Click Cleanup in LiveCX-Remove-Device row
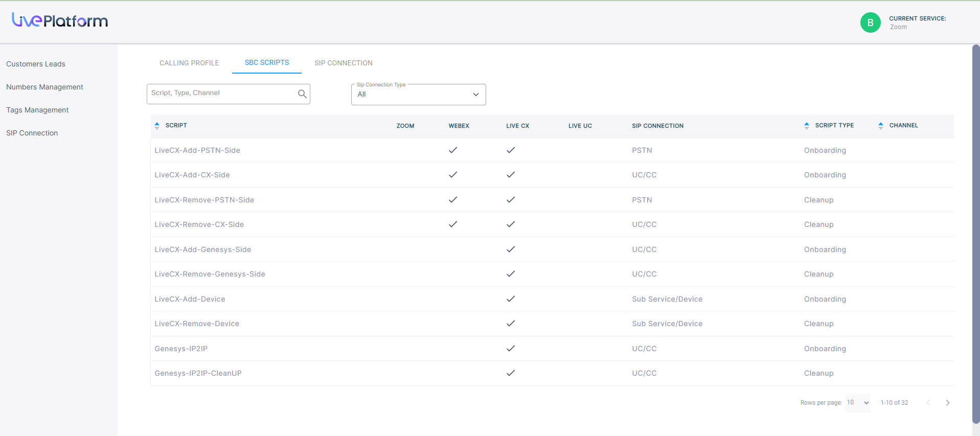 [819, 324]
